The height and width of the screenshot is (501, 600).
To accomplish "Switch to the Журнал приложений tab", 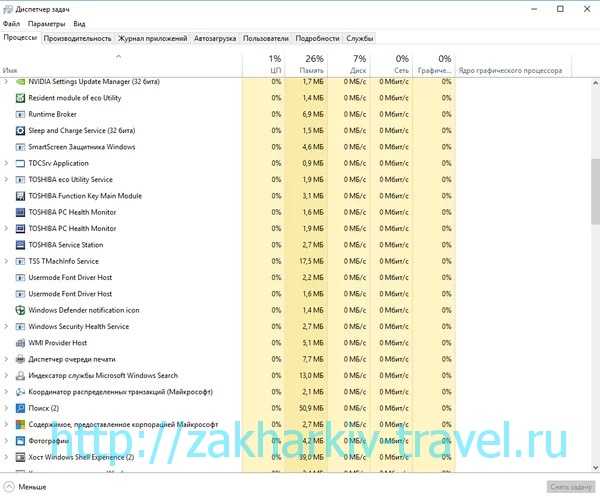I will (x=152, y=38).
